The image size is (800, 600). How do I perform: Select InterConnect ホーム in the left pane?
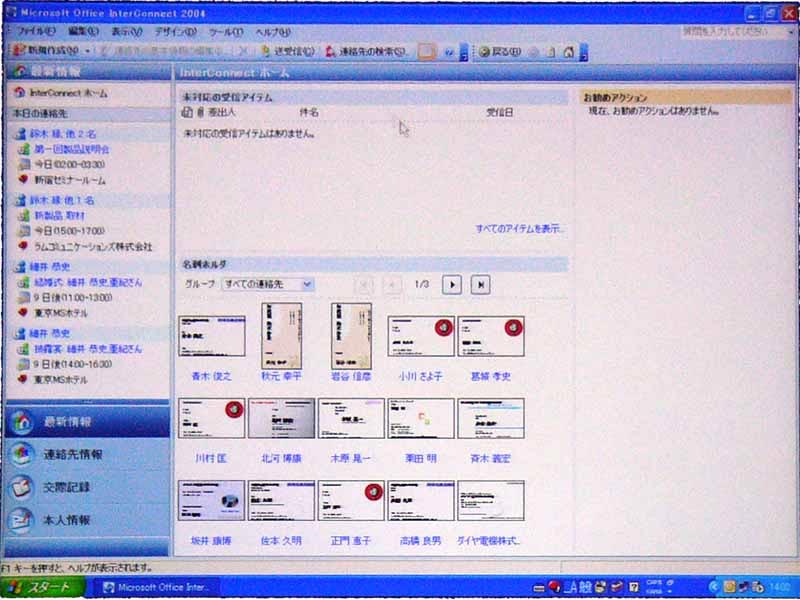[61, 93]
